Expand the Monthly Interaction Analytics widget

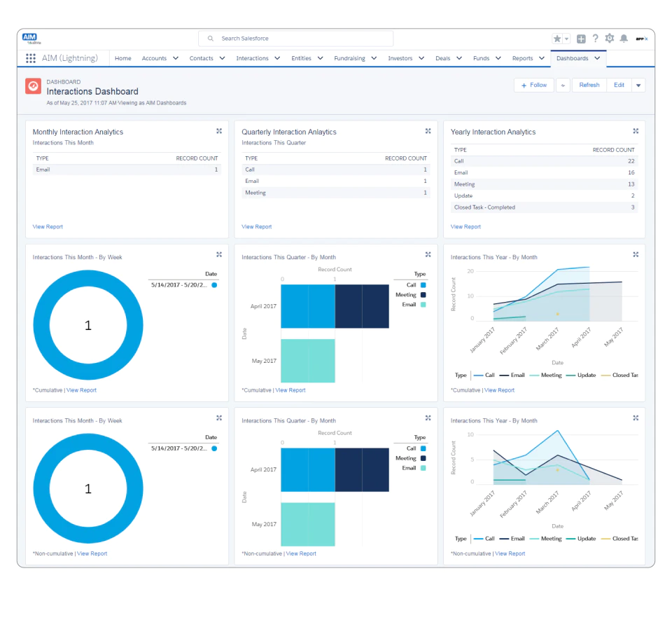coord(219,131)
